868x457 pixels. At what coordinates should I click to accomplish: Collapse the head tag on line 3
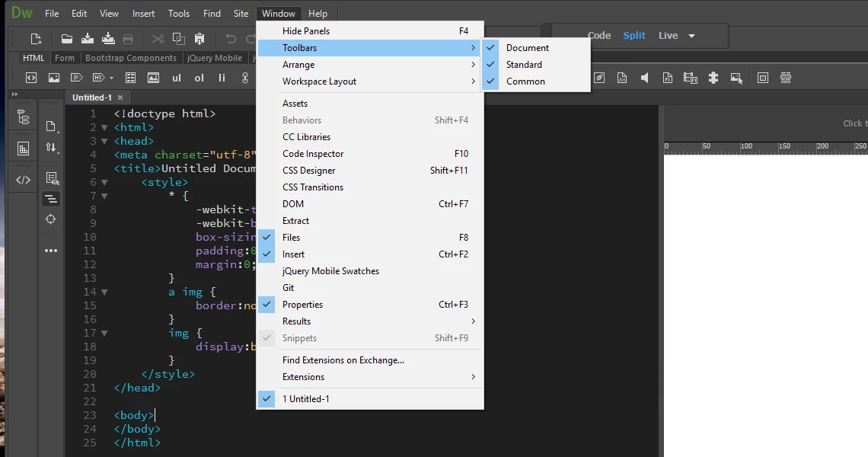104,141
